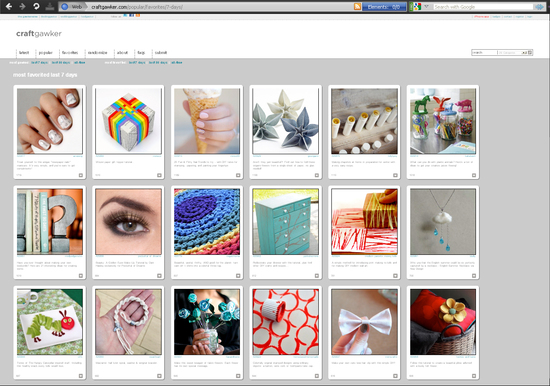The height and width of the screenshot is (386, 550).
Task: Open the All Categories dropdown in site search
Action: pyautogui.click(x=512, y=52)
